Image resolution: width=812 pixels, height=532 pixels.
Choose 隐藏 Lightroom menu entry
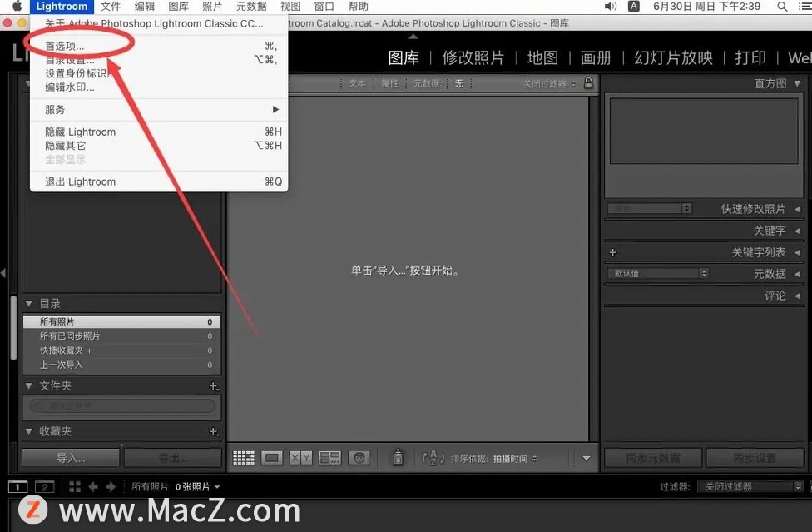pyautogui.click(x=159, y=132)
